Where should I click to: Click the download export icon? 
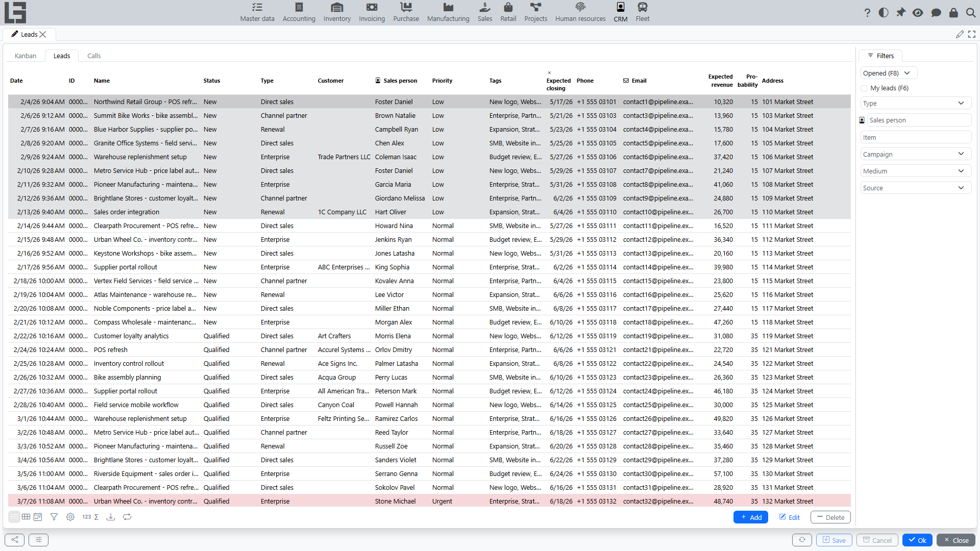tap(110, 517)
